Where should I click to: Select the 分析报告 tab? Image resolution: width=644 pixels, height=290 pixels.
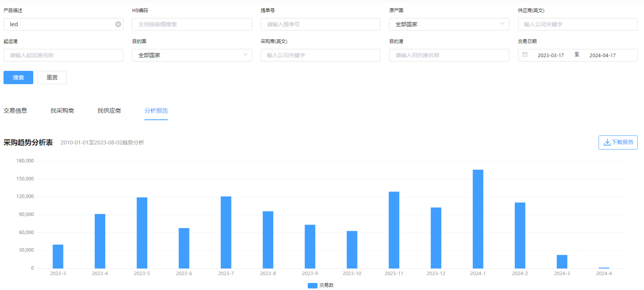(156, 111)
